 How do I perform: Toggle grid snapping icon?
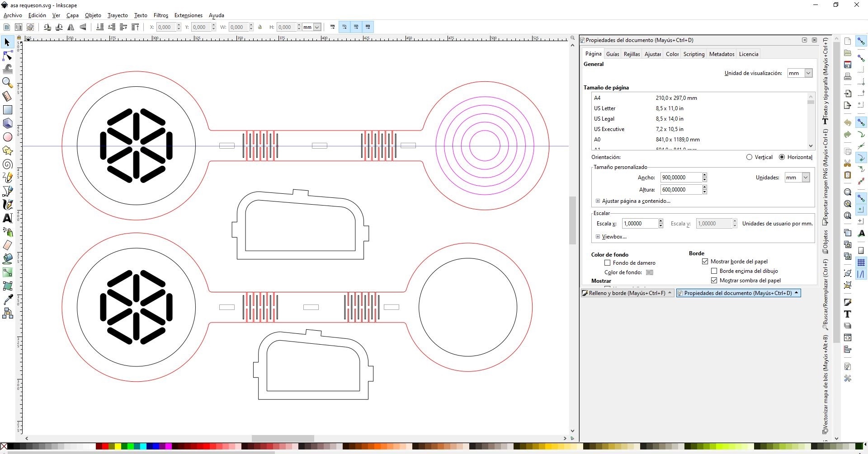[861, 262]
